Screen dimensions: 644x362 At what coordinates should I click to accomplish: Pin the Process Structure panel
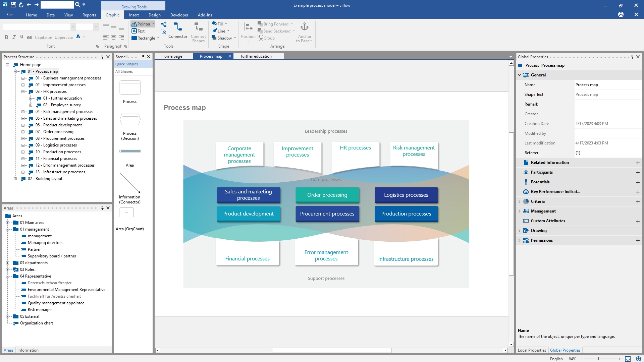tap(102, 57)
